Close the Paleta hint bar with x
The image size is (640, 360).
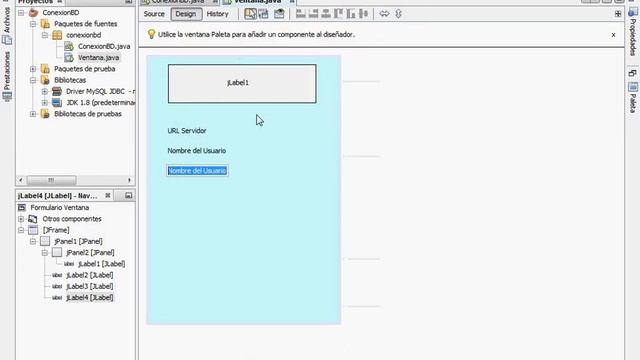point(613,35)
